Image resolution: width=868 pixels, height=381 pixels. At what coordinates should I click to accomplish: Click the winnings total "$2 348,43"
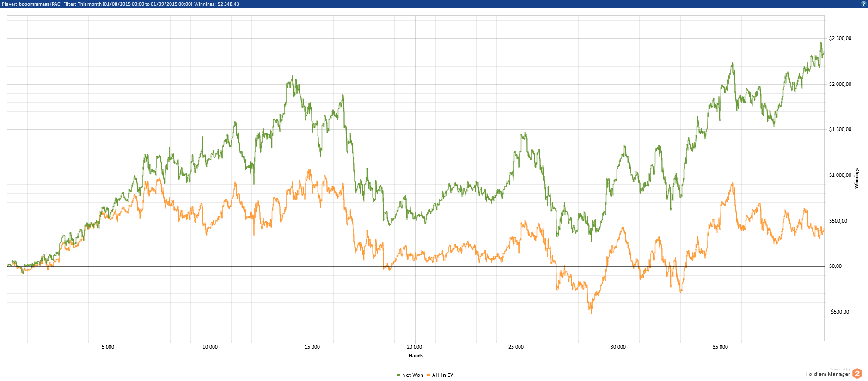[228, 4]
